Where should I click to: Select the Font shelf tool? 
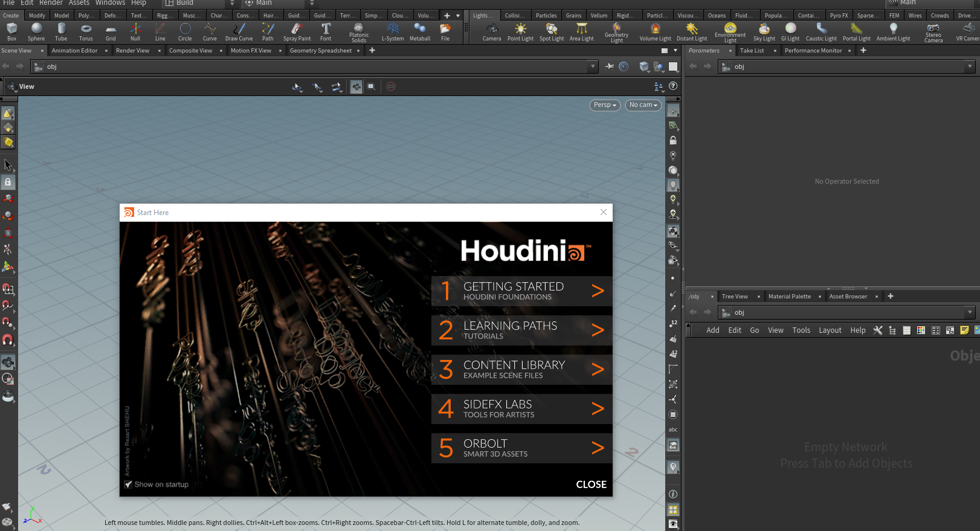[326, 32]
